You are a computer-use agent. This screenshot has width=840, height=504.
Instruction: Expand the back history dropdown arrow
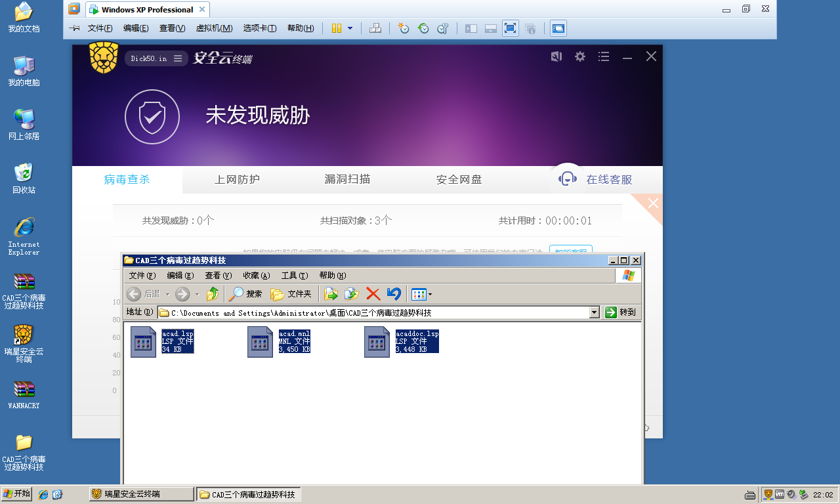(167, 294)
